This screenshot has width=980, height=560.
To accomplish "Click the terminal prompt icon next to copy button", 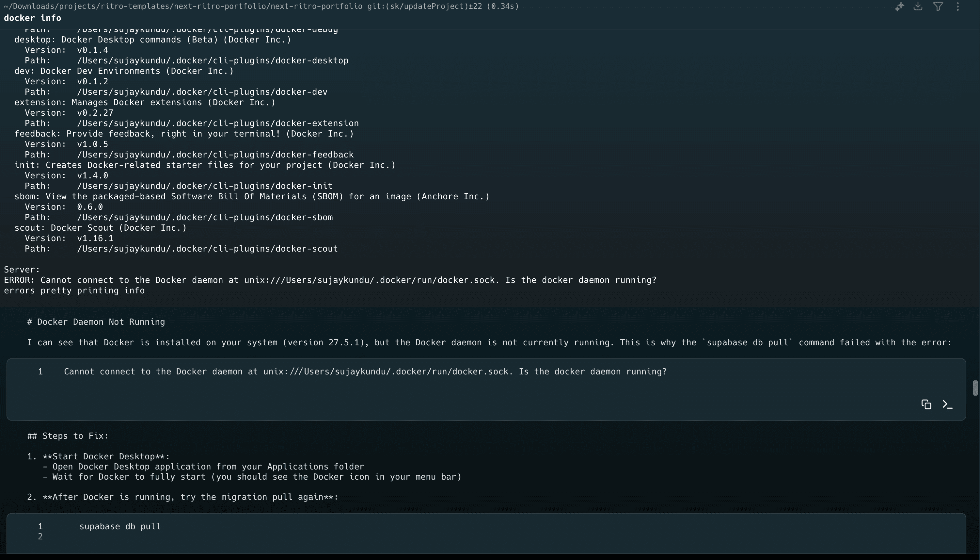I will [947, 404].
